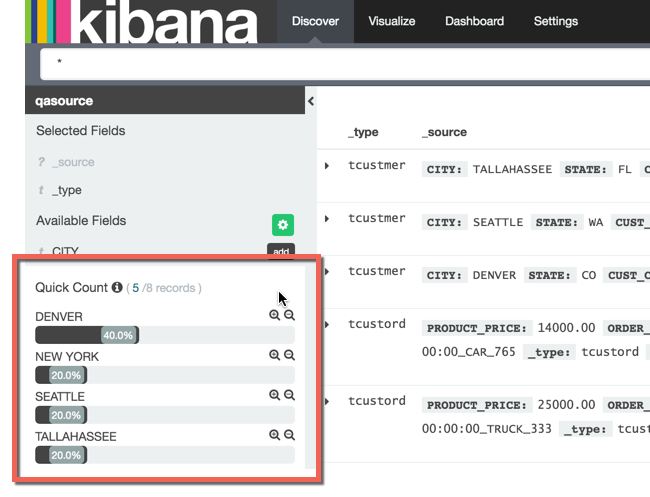Select the _type field in Selected Fields
The height and width of the screenshot is (497, 650).
point(69,190)
